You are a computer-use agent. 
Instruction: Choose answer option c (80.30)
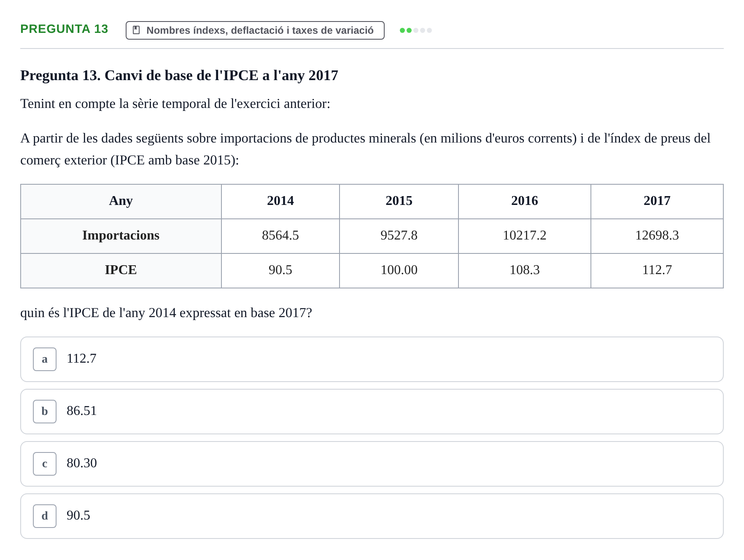coord(372,464)
